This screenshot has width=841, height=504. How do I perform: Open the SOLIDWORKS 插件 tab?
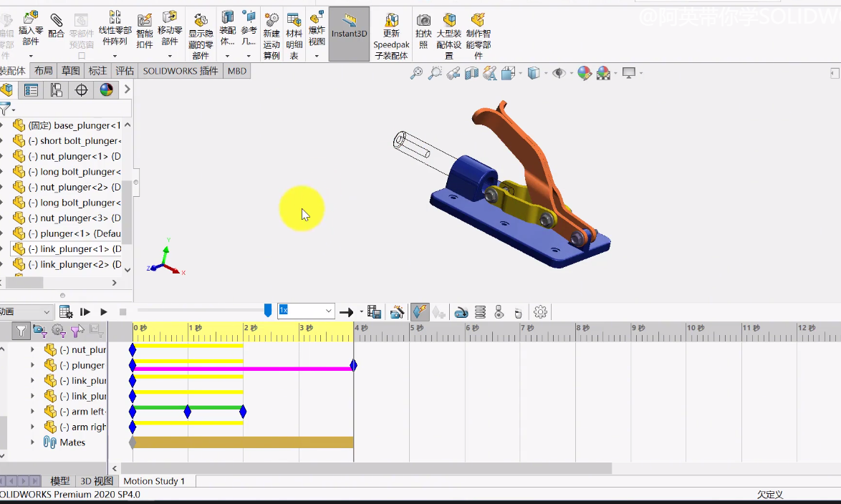[180, 70]
